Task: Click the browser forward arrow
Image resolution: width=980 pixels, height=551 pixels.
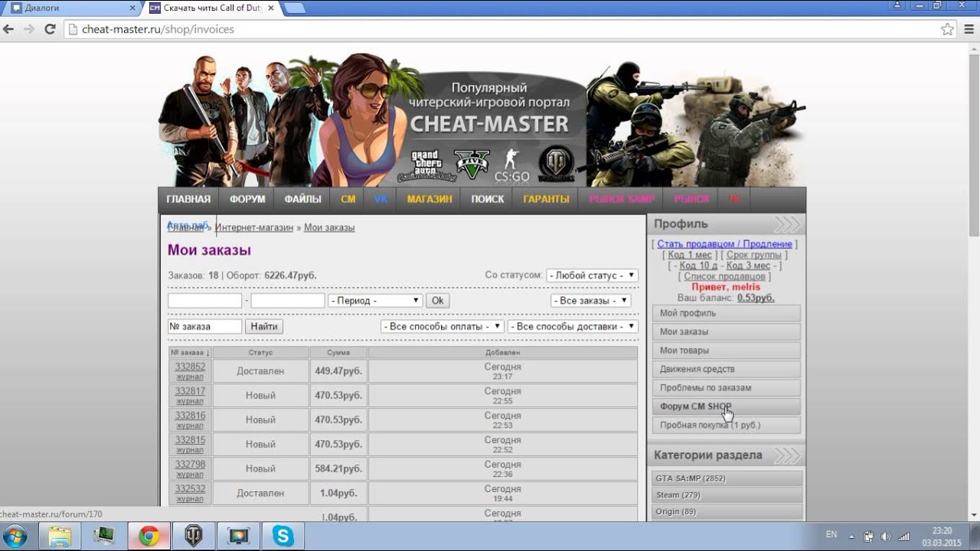Action: pos(29,29)
